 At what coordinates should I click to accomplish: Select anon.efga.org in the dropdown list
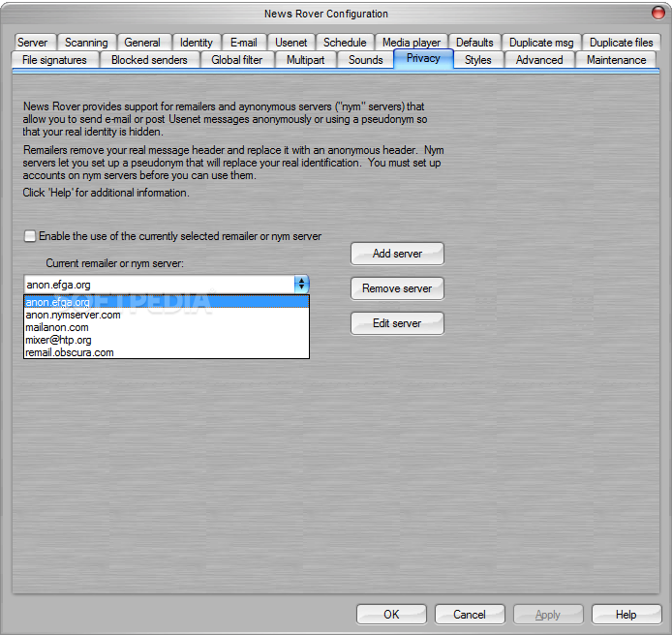[167, 302]
